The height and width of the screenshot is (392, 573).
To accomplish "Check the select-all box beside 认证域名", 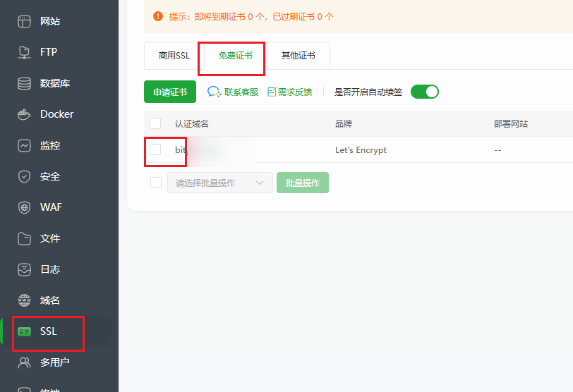I will tap(155, 123).
